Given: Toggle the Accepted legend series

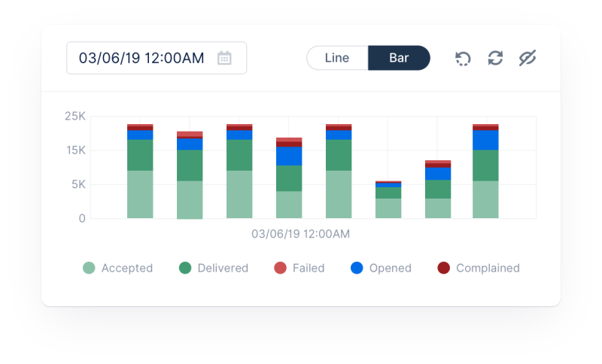Looking at the screenshot, I should coord(90,268).
